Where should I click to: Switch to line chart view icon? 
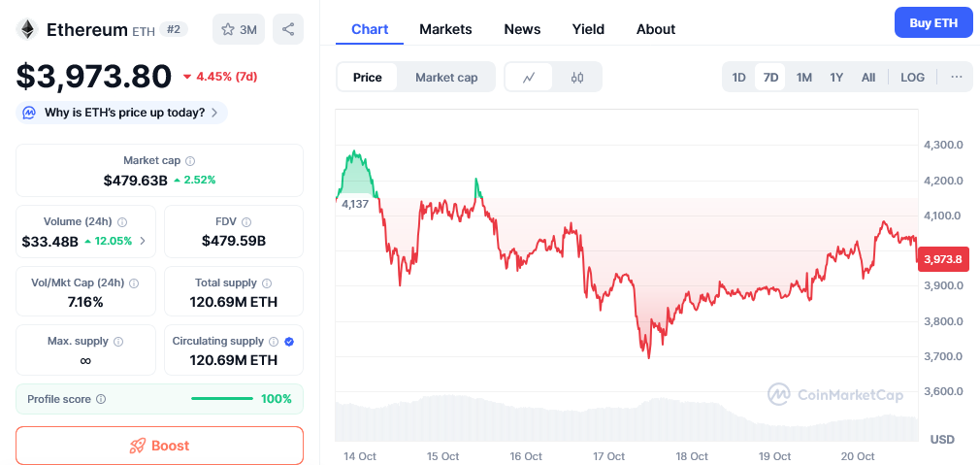(x=529, y=78)
